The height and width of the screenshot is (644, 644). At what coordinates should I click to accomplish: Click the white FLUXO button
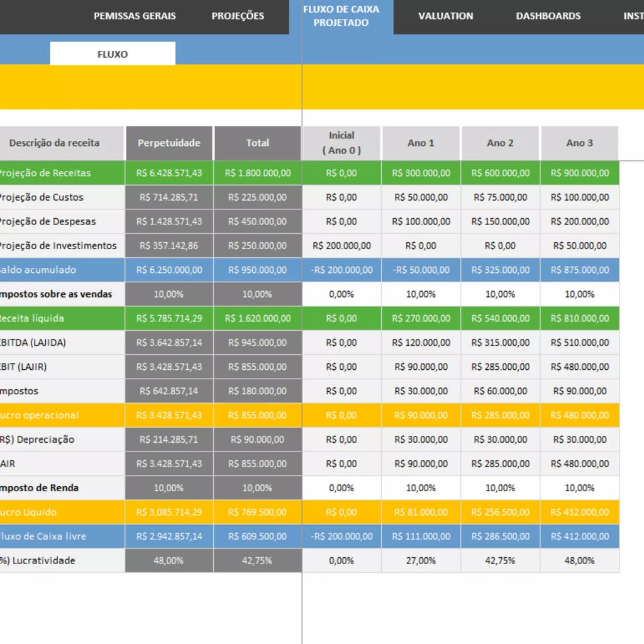pyautogui.click(x=113, y=53)
